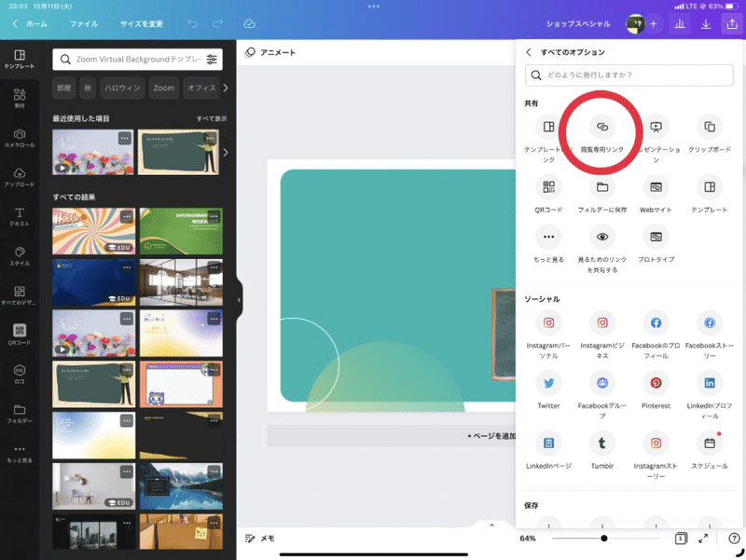Select the QRコード share option
Viewport: 746px width, 560px height.
(x=548, y=195)
